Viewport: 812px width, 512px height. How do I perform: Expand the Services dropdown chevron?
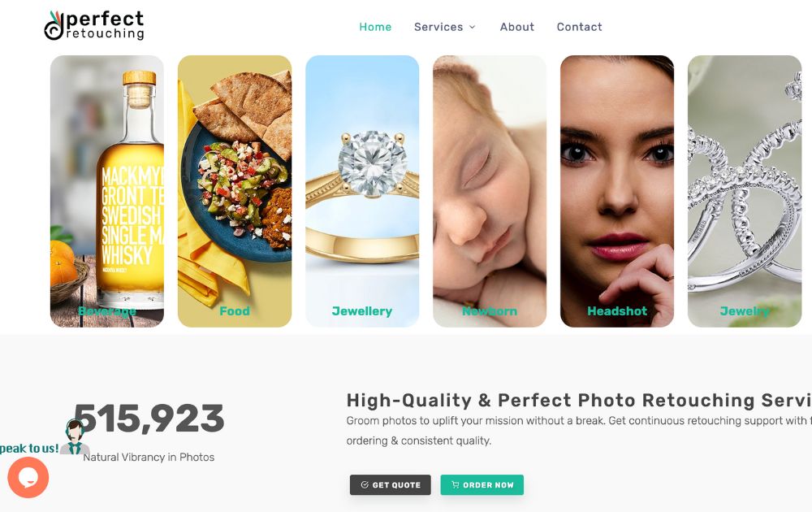click(473, 27)
